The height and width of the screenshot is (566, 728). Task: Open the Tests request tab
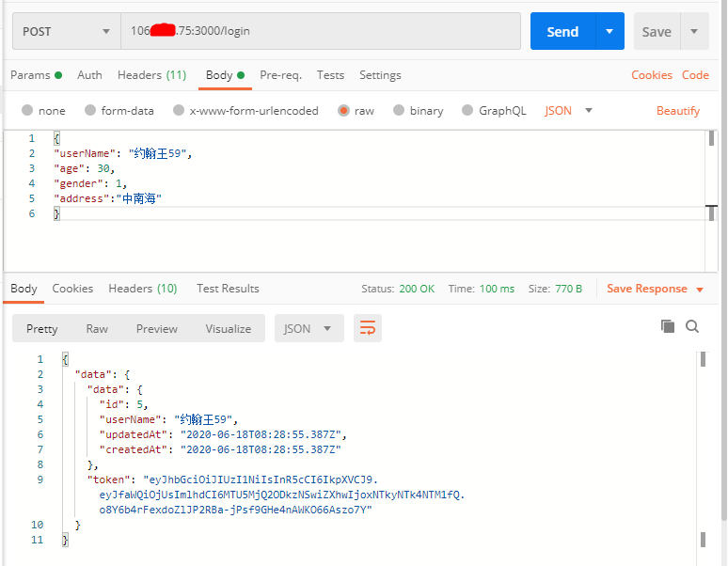tap(330, 75)
